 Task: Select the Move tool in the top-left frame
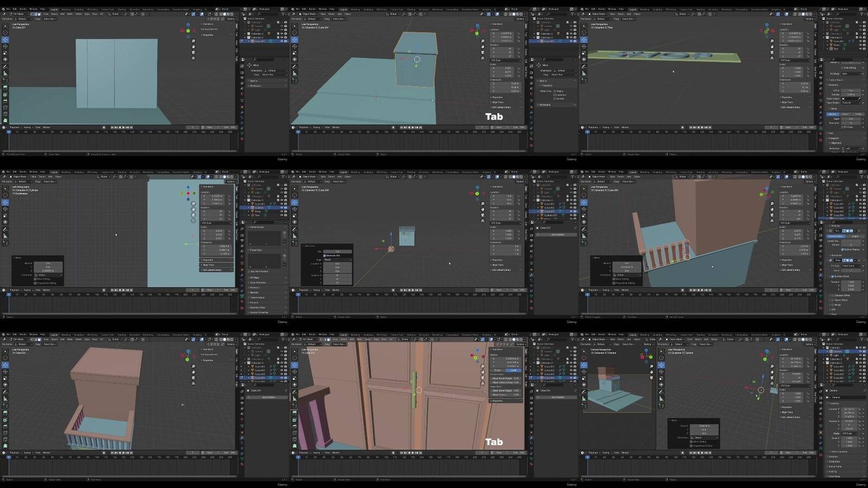[x=5, y=40]
